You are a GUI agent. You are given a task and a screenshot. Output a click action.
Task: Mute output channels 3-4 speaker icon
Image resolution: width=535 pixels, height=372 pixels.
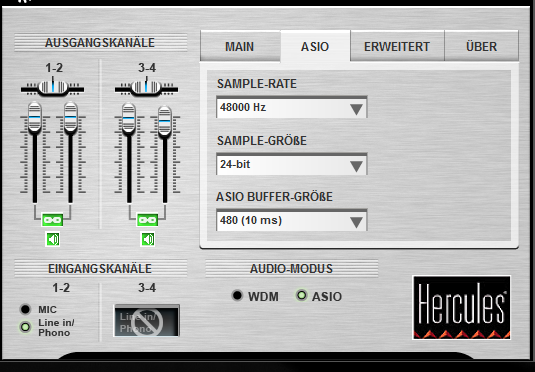pos(148,239)
